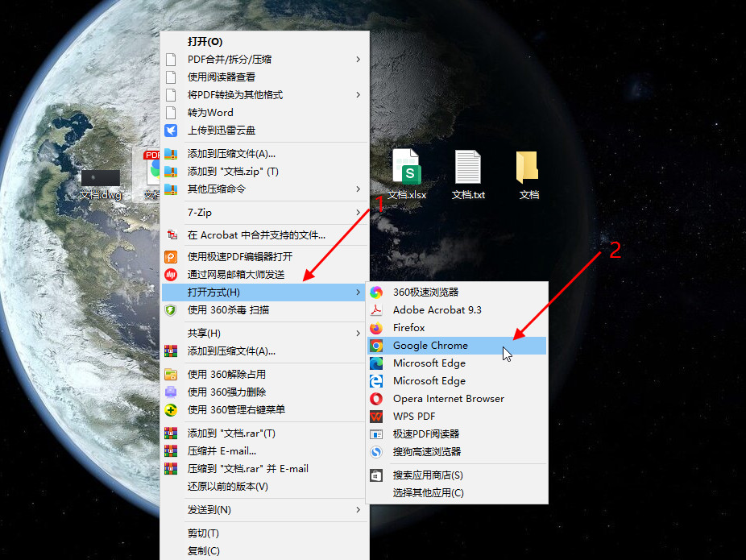Select 转为Word menu entry
Image resolution: width=746 pixels, height=560 pixels.
(210, 113)
